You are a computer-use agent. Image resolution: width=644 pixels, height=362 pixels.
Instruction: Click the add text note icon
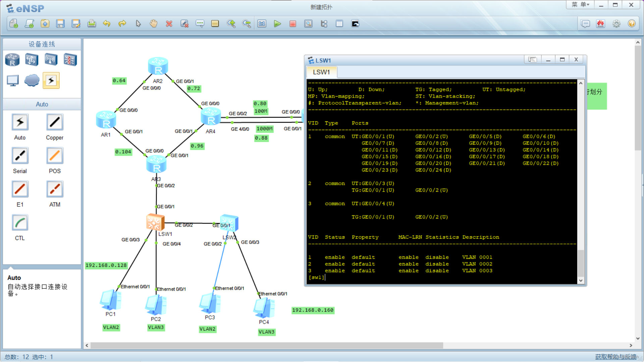pyautogui.click(x=200, y=24)
